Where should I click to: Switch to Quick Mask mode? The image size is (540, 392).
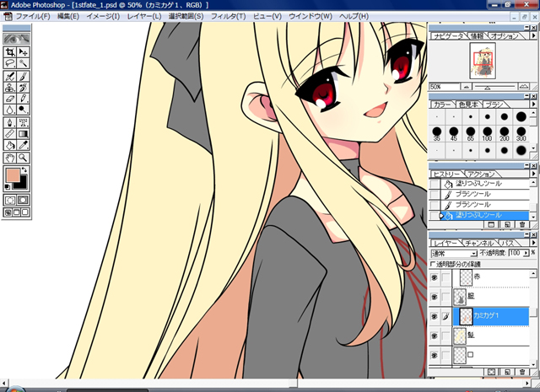[23, 200]
